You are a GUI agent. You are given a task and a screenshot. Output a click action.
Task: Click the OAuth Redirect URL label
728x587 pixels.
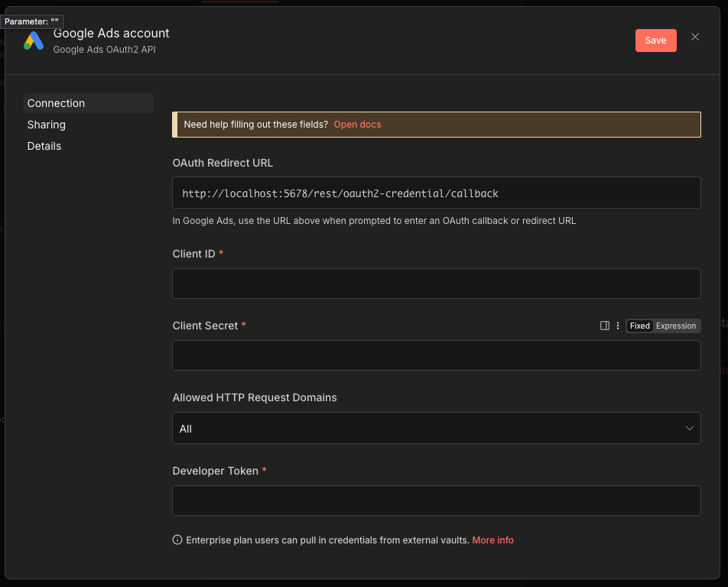(x=223, y=163)
